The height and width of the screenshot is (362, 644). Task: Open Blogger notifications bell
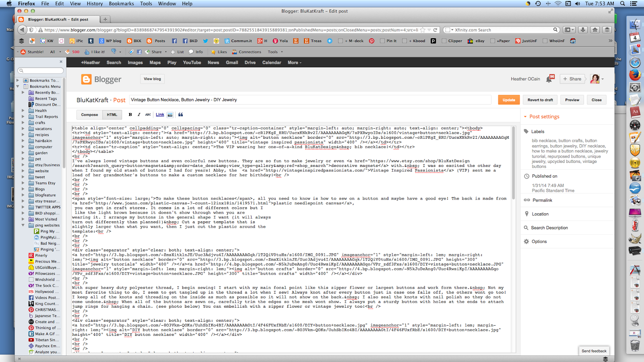(x=549, y=79)
